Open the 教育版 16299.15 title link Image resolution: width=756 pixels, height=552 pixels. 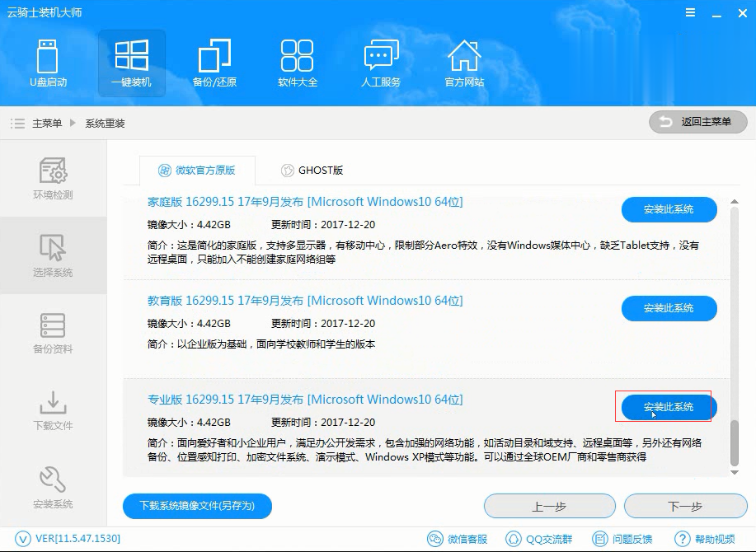(x=305, y=301)
